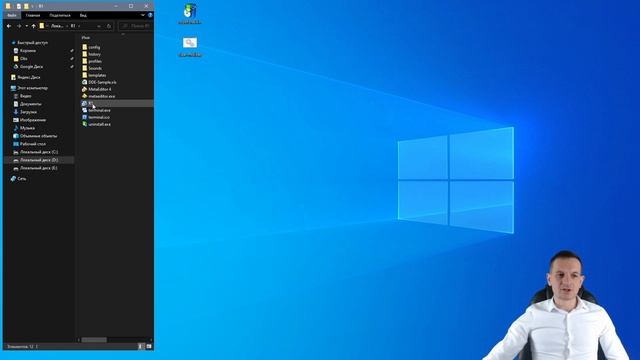The height and width of the screenshot is (360, 640).
Task: Select the DDE-Sample.xls file
Action: tap(102, 82)
